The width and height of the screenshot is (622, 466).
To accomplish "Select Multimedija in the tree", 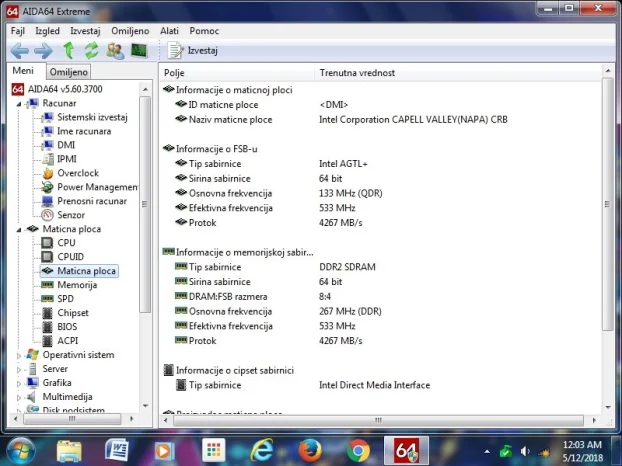I will click(x=67, y=397).
